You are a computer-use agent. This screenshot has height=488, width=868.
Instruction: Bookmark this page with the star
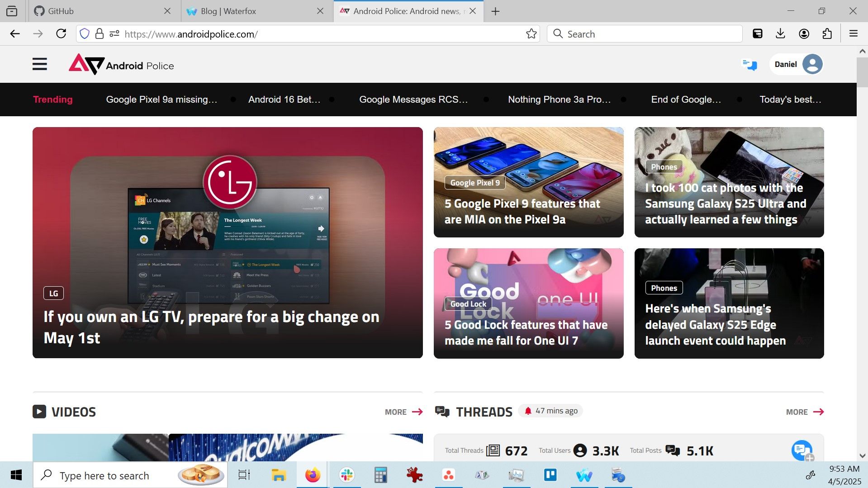531,34
